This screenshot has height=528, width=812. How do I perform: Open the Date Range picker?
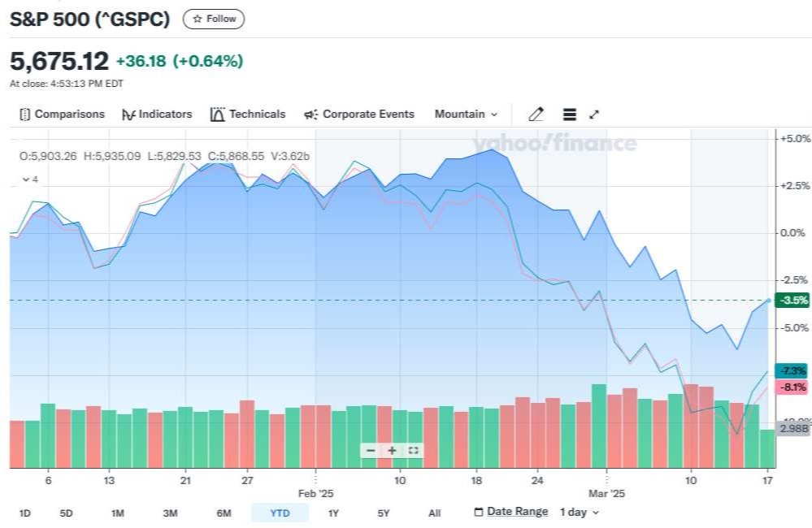pos(510,513)
